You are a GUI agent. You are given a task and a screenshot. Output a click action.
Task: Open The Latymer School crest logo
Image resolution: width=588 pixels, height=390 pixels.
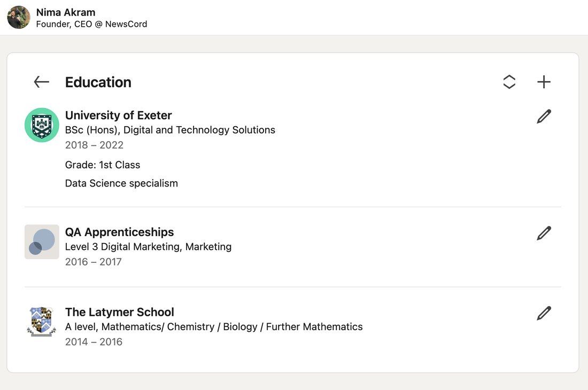(x=42, y=322)
